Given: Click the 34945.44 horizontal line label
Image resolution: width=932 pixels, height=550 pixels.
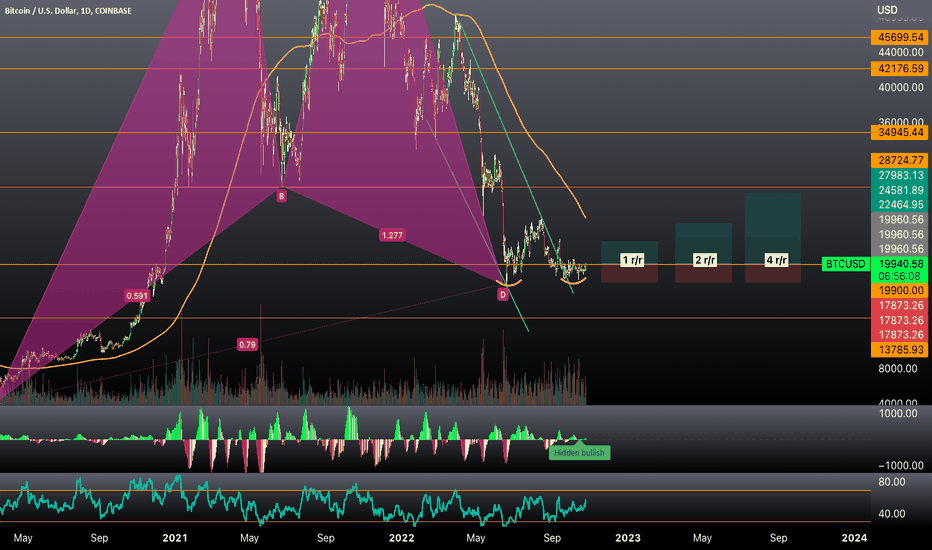Looking at the screenshot, I should (900, 133).
